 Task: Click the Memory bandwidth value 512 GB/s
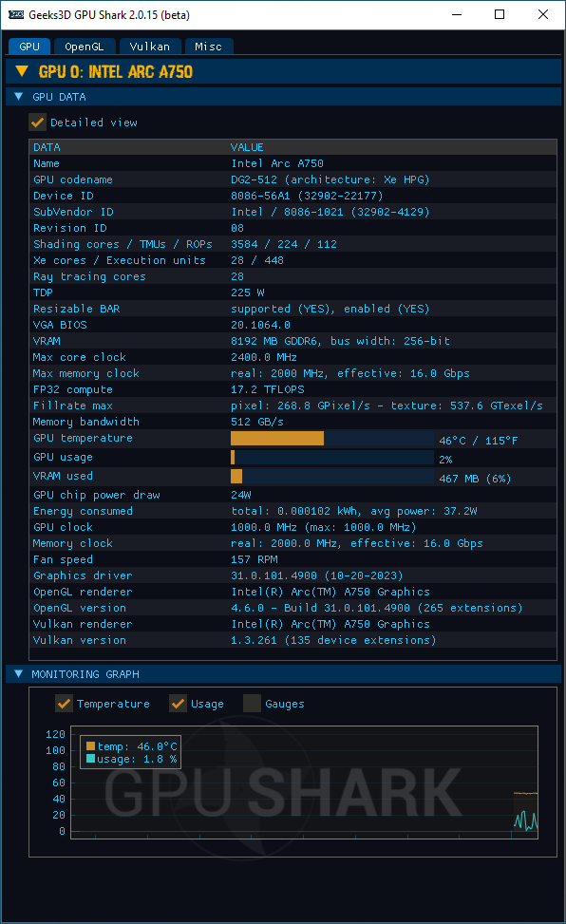[x=257, y=422]
